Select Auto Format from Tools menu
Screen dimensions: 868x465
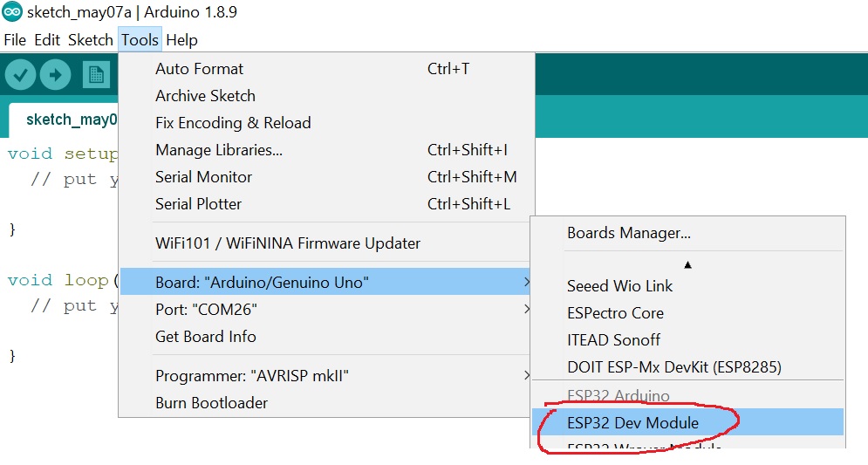point(200,69)
